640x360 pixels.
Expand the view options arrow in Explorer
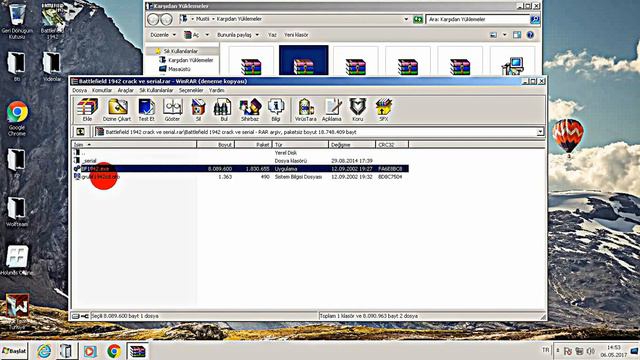[504, 35]
